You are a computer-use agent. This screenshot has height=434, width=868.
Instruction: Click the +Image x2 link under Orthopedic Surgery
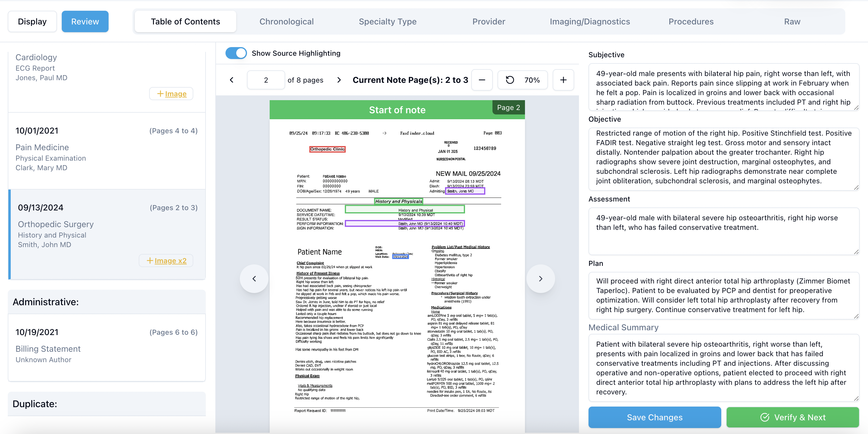pos(166,261)
